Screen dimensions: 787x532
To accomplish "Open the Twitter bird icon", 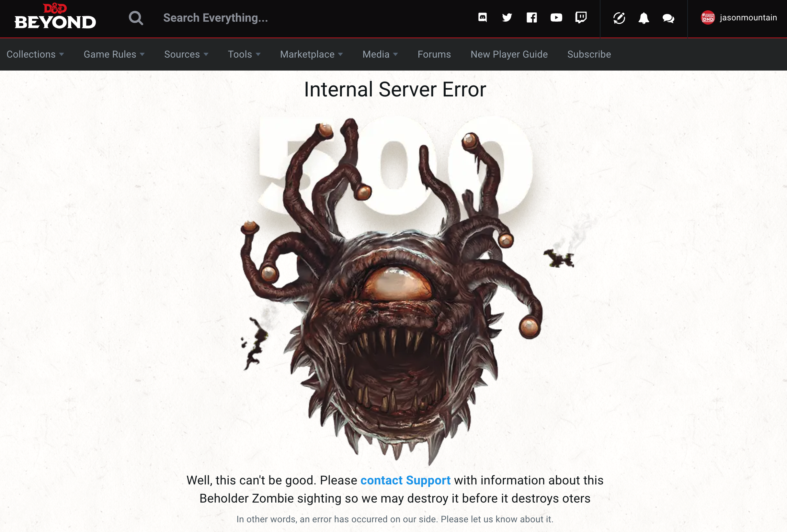I will tap(507, 17).
